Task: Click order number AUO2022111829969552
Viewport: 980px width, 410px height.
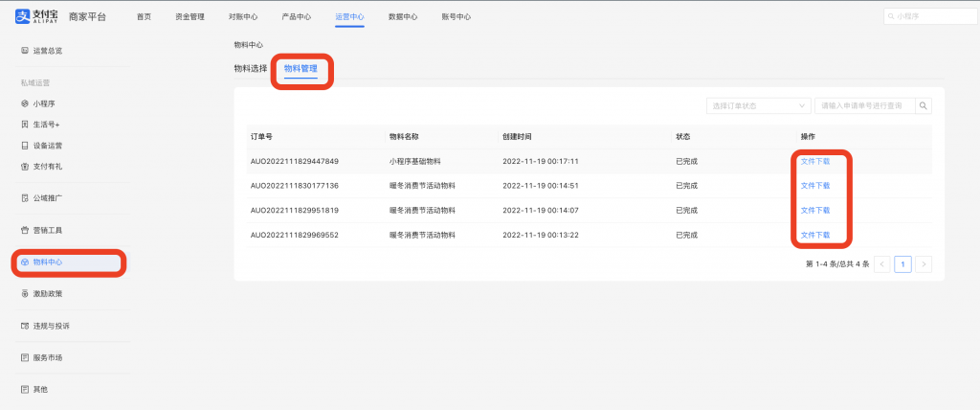Action: click(x=295, y=235)
